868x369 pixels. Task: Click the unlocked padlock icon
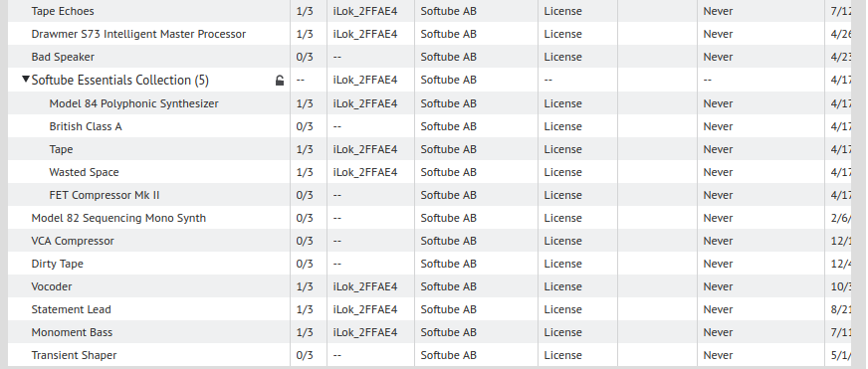point(280,81)
